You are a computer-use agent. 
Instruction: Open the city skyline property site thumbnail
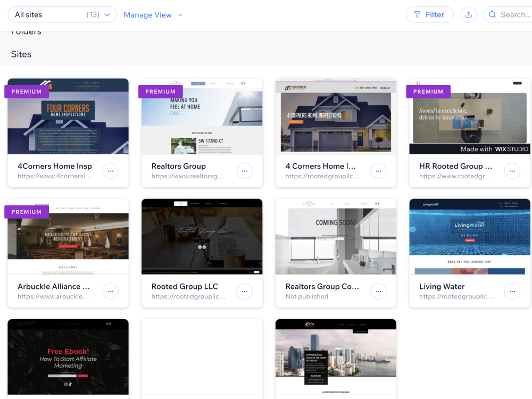(336, 357)
